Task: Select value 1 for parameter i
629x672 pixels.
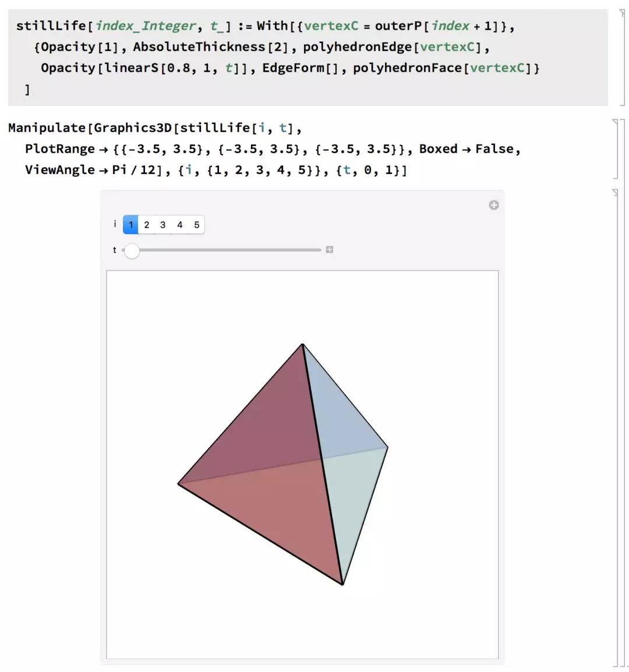Action: [x=130, y=225]
